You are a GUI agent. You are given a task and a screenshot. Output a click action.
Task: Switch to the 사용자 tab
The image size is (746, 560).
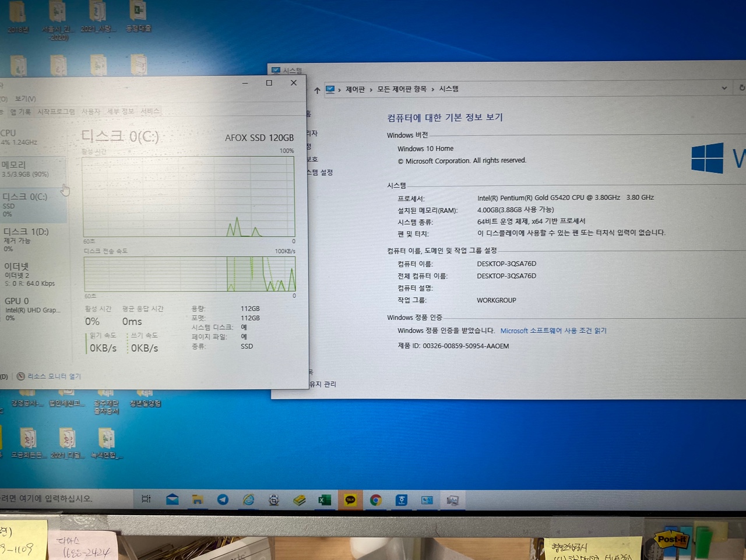[91, 111]
